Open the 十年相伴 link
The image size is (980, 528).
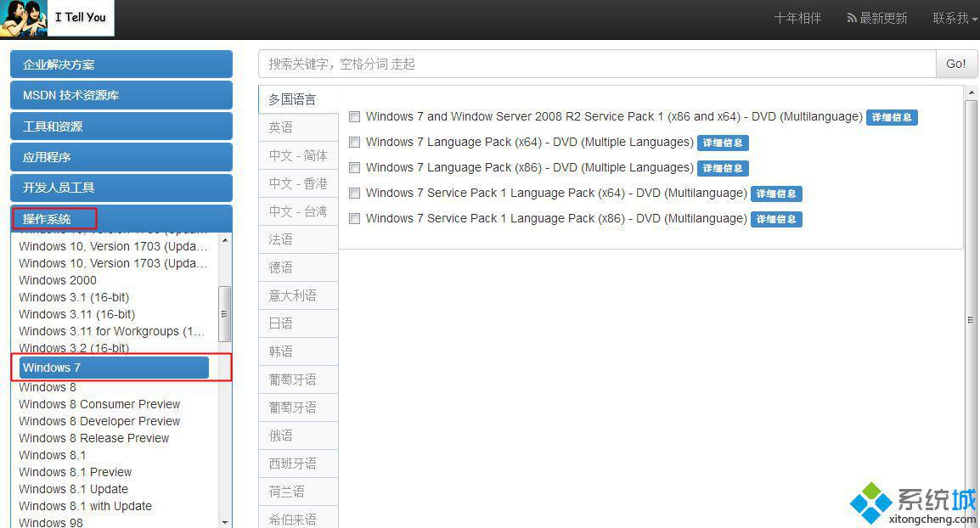797,18
